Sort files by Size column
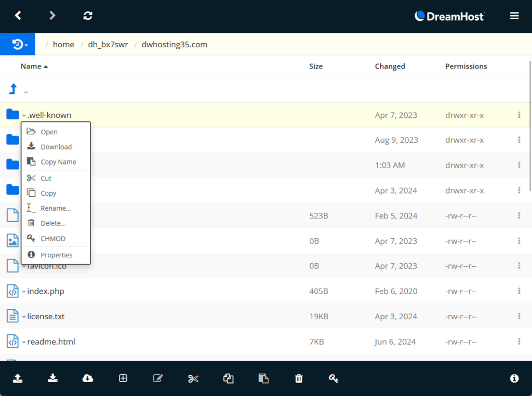 316,66
